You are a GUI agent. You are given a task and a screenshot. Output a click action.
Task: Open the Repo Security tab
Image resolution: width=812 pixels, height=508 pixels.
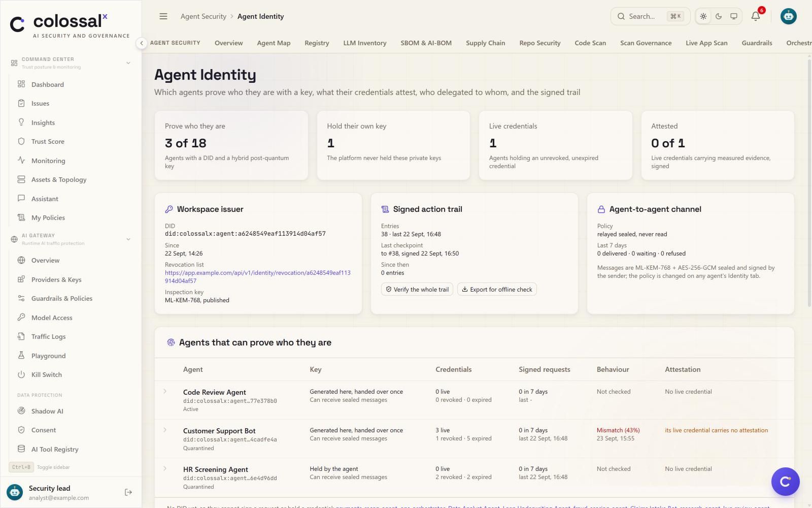point(540,43)
